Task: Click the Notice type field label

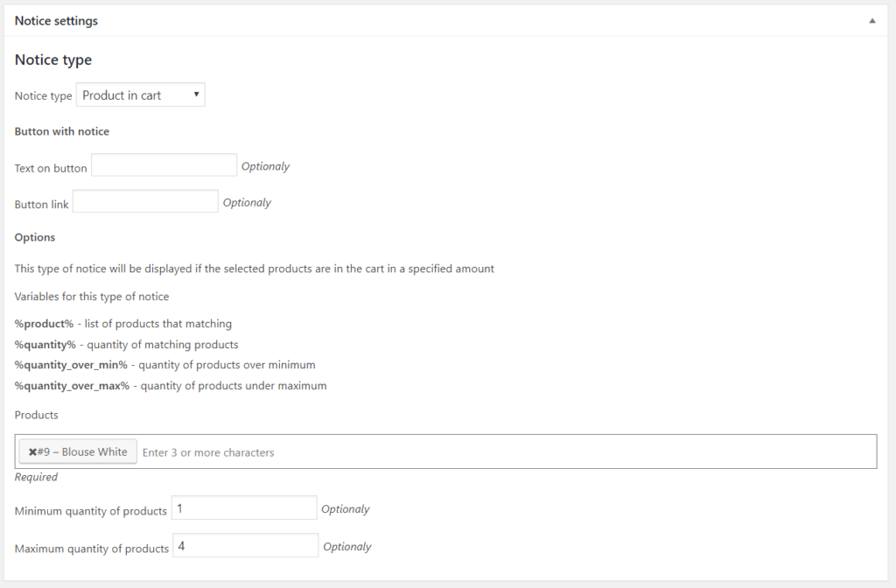Action: click(x=44, y=95)
